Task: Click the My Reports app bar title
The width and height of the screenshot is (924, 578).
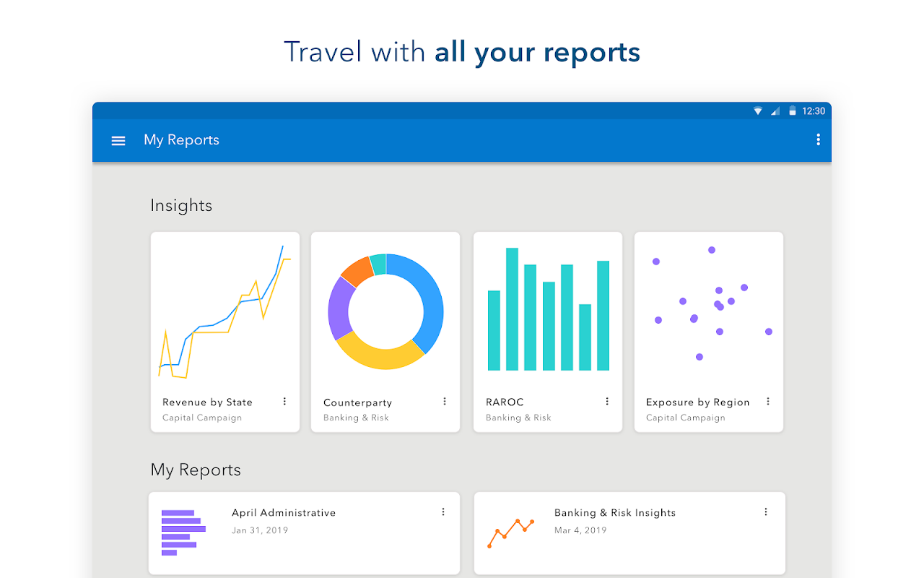Action: [x=181, y=140]
